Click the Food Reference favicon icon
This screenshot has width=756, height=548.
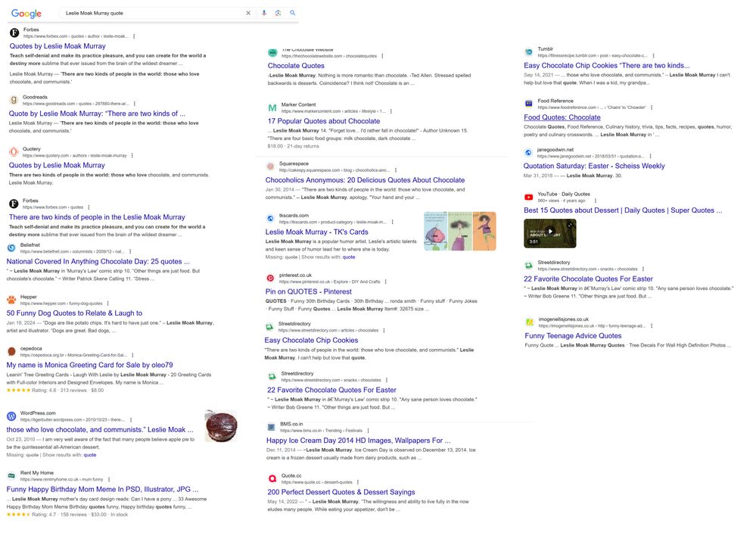click(x=529, y=104)
